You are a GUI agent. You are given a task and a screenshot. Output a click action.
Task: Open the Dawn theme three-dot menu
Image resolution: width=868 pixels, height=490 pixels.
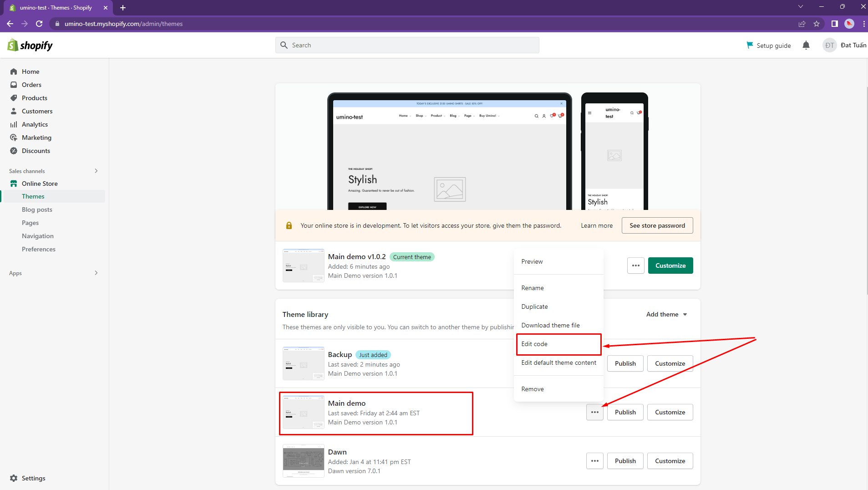point(595,461)
